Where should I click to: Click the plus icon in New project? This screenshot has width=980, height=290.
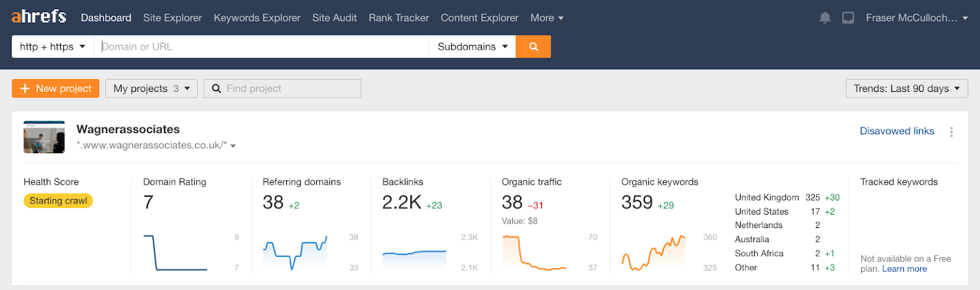coord(25,88)
